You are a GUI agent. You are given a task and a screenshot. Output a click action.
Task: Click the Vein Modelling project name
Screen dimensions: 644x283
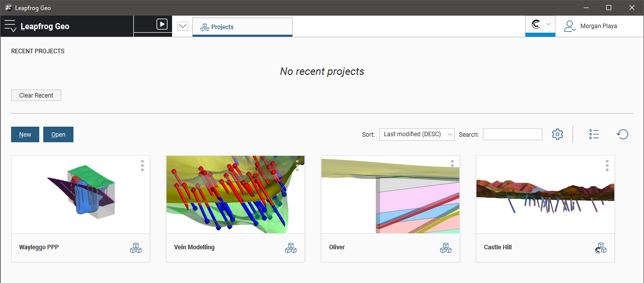click(x=194, y=247)
